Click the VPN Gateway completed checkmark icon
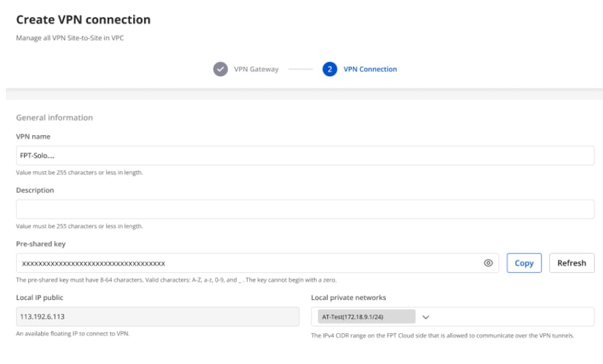Screen dimensions: 603x364 (x=220, y=69)
